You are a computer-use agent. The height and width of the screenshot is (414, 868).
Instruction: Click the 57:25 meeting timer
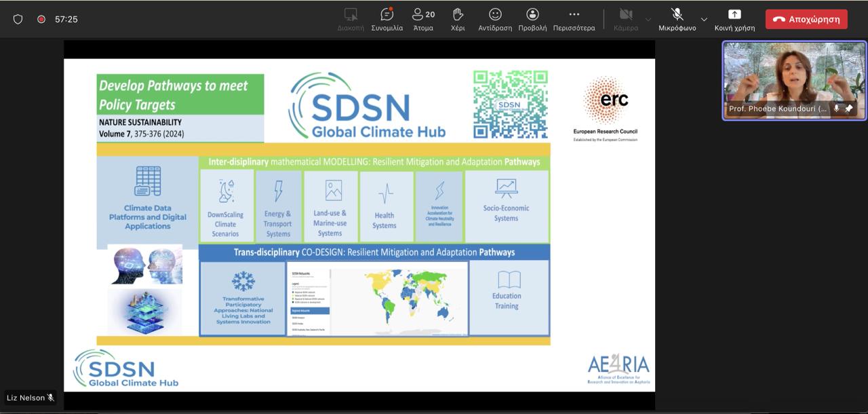66,19
